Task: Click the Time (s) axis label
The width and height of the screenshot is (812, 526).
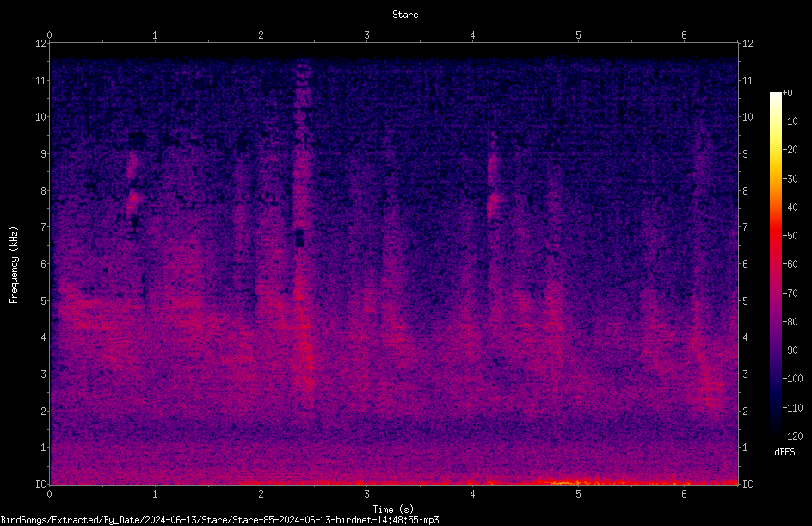Action: click(x=393, y=510)
